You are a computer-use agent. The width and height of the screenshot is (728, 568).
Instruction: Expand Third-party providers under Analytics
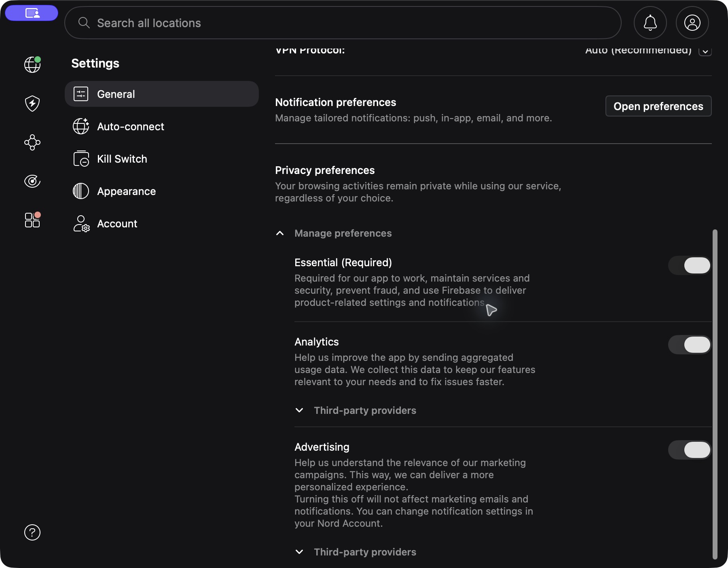pos(299,410)
